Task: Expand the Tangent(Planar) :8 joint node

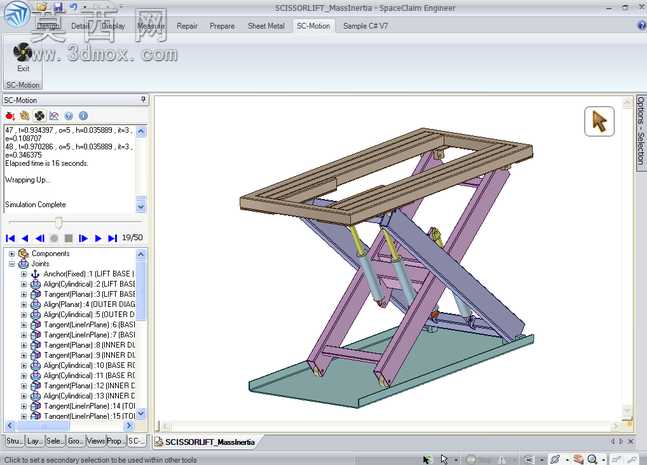Action: (24, 345)
